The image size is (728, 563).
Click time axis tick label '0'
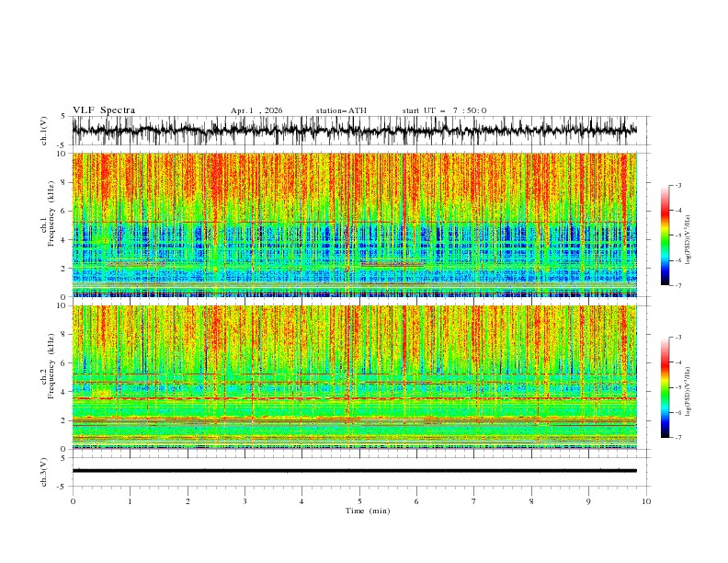click(73, 501)
